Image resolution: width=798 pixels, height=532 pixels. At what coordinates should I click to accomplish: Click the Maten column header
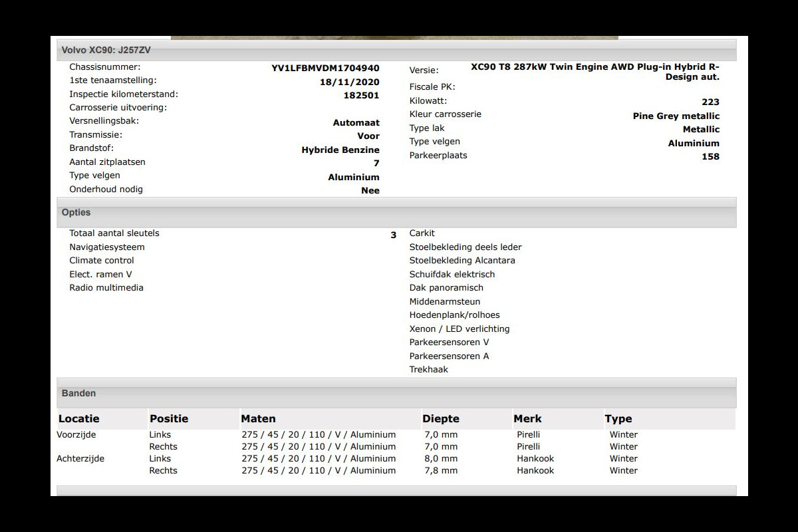[x=258, y=419]
